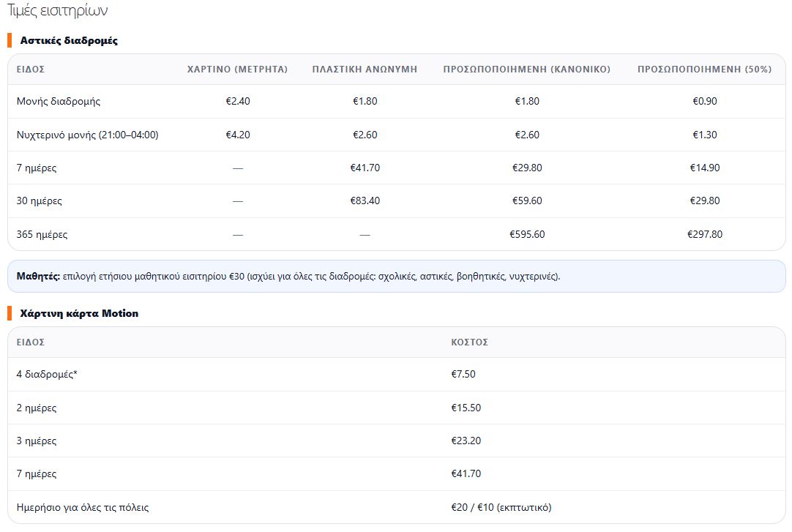Select the "Προσωποποιημένη (Κανονικό)" column header
The height and width of the screenshot is (532, 792).
[x=526, y=69]
